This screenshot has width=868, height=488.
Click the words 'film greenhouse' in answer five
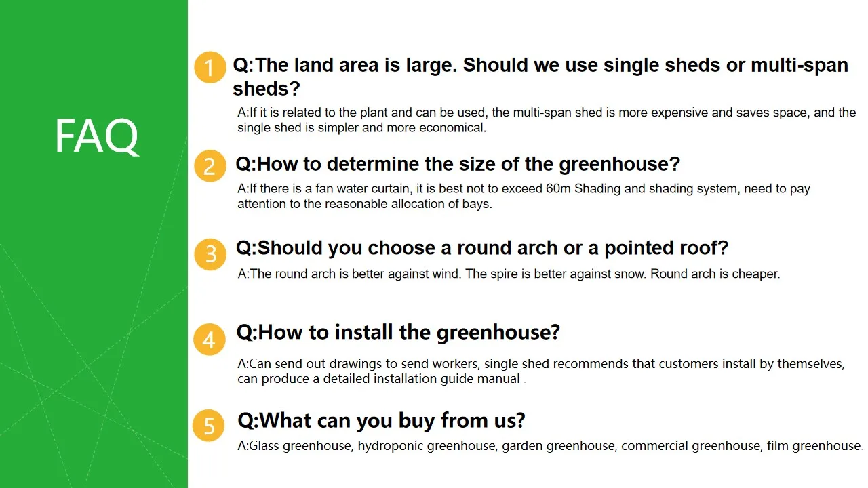[814, 446]
